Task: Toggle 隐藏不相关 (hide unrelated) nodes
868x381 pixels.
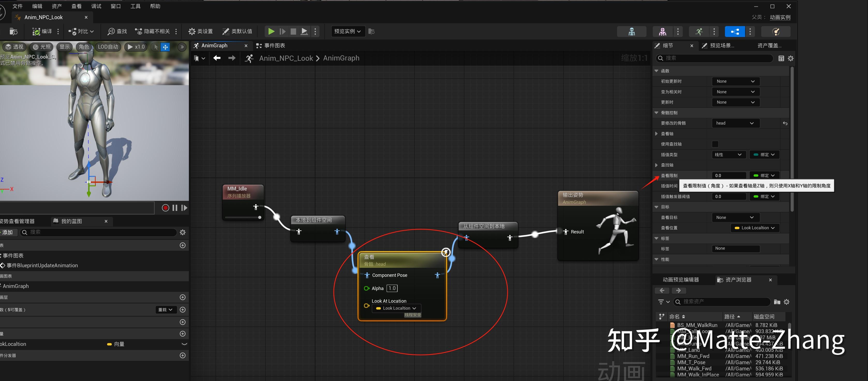Action: click(154, 31)
